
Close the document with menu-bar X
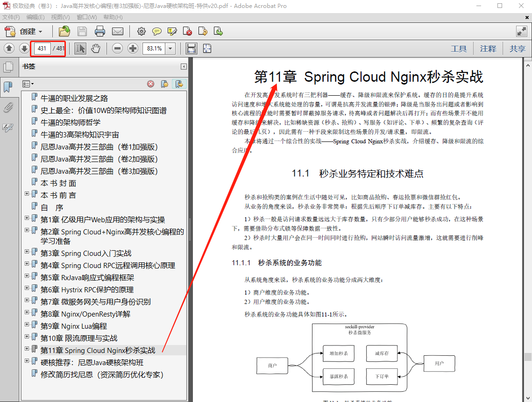[x=527, y=17]
